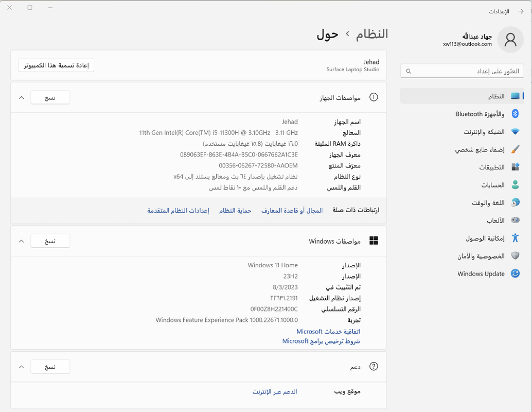
Task: Click Windows Feature Experience Pack value
Action: tap(227, 320)
